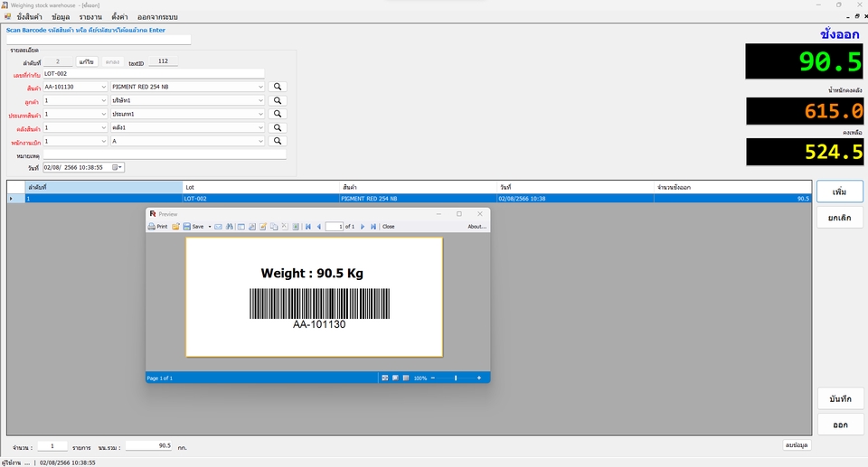The height and width of the screenshot is (467, 868).
Task: Open the ข้อมูล menu
Action: 61,17
